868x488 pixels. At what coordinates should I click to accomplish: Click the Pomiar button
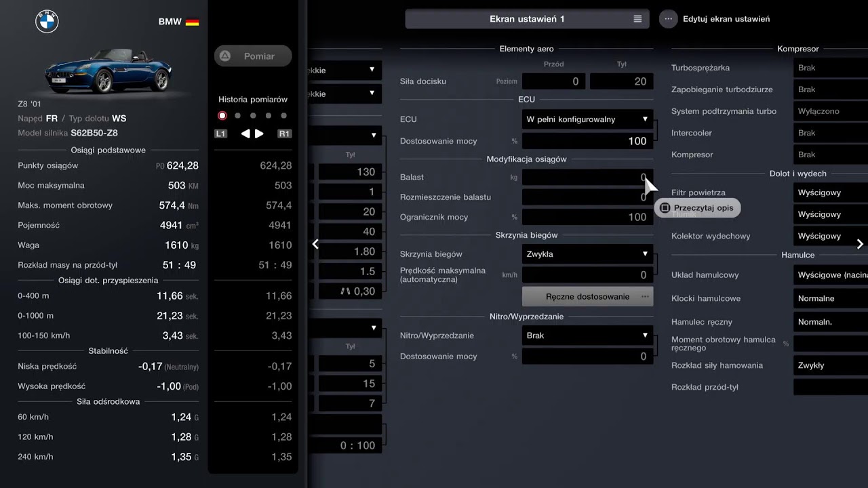click(253, 56)
